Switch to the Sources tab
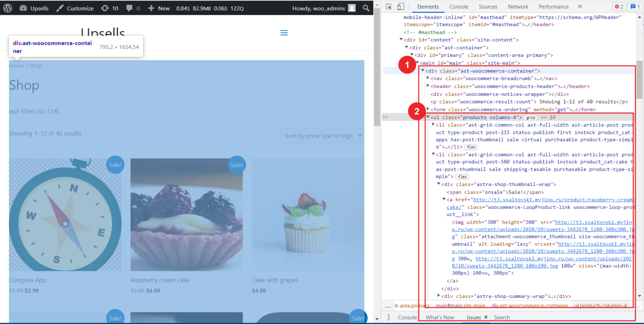Image resolution: width=644 pixels, height=324 pixels. click(488, 6)
